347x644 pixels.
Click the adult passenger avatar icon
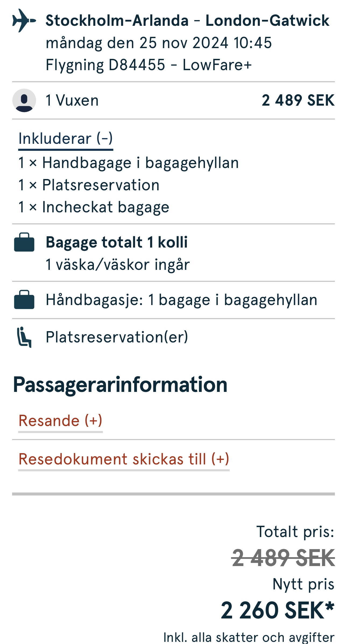click(x=24, y=100)
